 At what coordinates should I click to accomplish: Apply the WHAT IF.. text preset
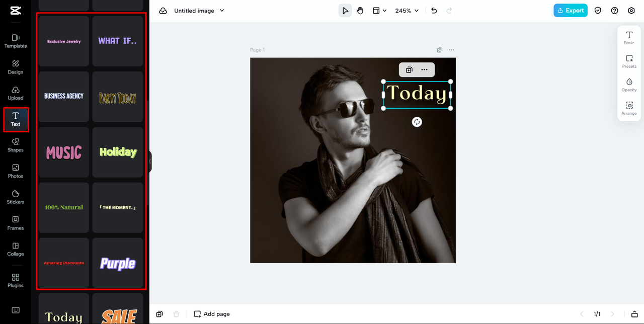click(x=118, y=41)
